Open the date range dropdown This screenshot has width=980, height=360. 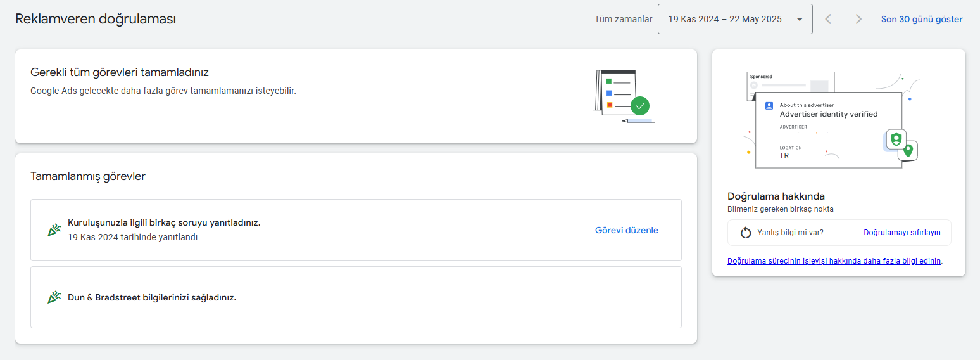pos(735,19)
